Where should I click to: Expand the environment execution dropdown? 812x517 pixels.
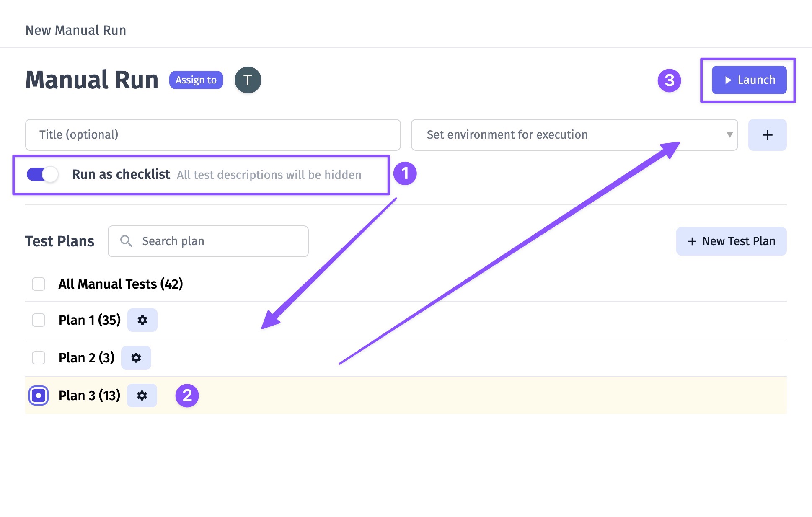pos(729,134)
